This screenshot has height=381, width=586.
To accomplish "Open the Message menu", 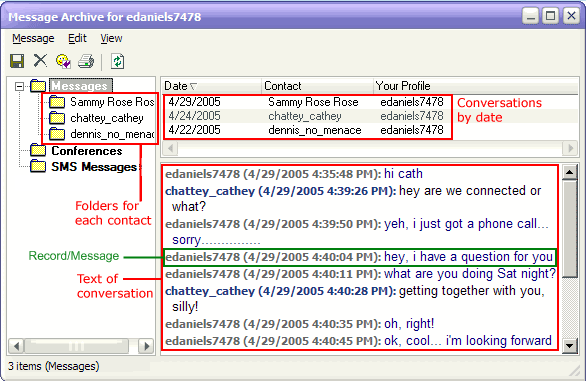I will click(33, 39).
